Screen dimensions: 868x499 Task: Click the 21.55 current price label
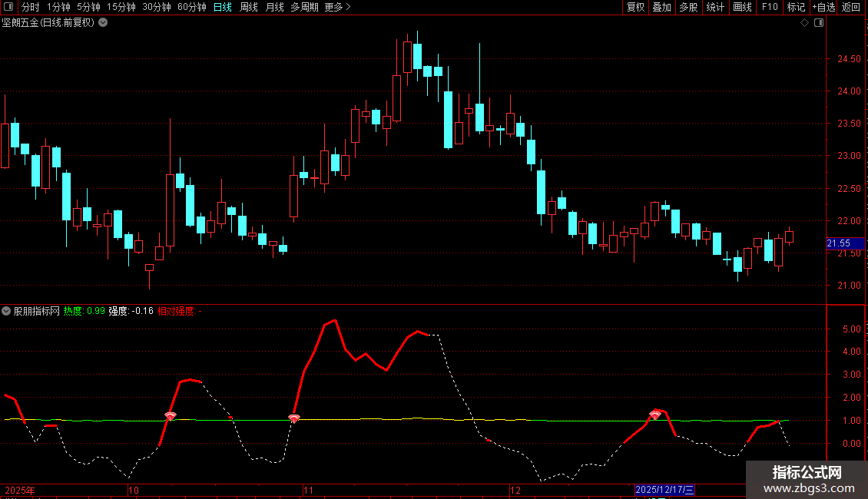click(845, 243)
